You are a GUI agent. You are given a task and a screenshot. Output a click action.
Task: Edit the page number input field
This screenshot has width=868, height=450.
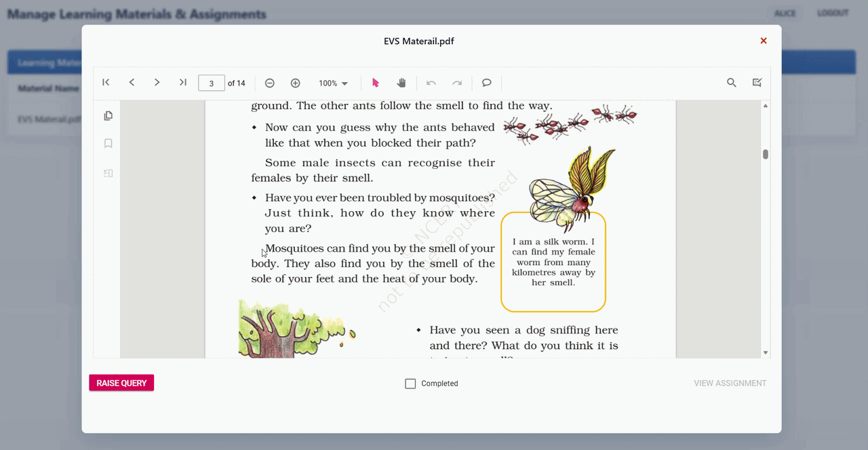[x=211, y=82]
